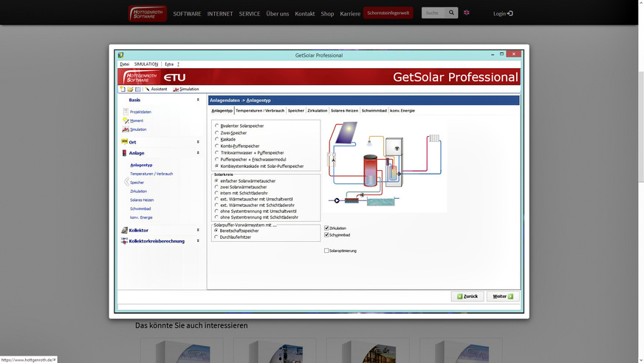644x363 pixels.
Task: Click the open folder toolbar icon
Action: (130, 89)
